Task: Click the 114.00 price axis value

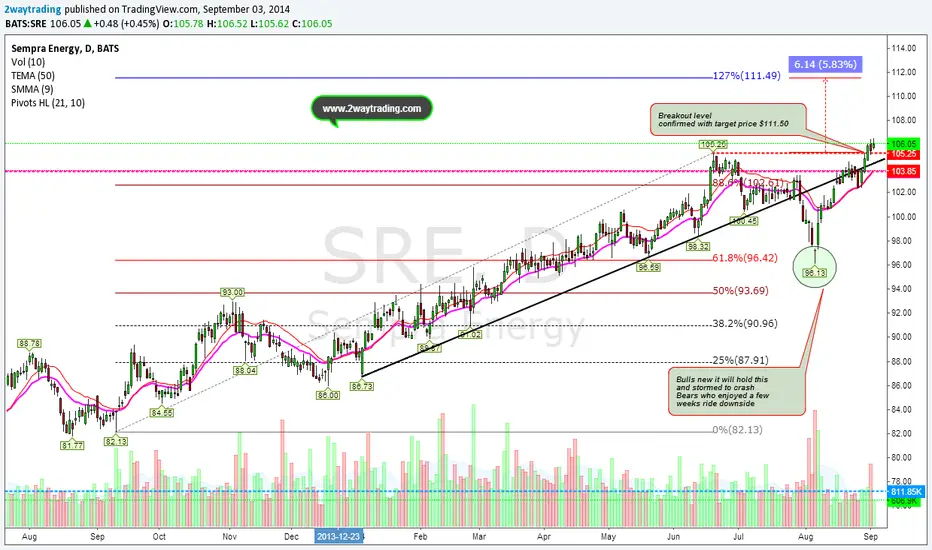Action: [x=903, y=48]
